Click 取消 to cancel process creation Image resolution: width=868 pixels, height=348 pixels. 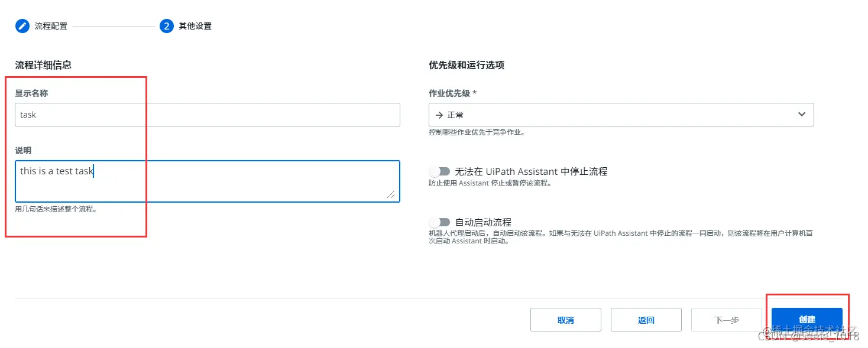[565, 319]
